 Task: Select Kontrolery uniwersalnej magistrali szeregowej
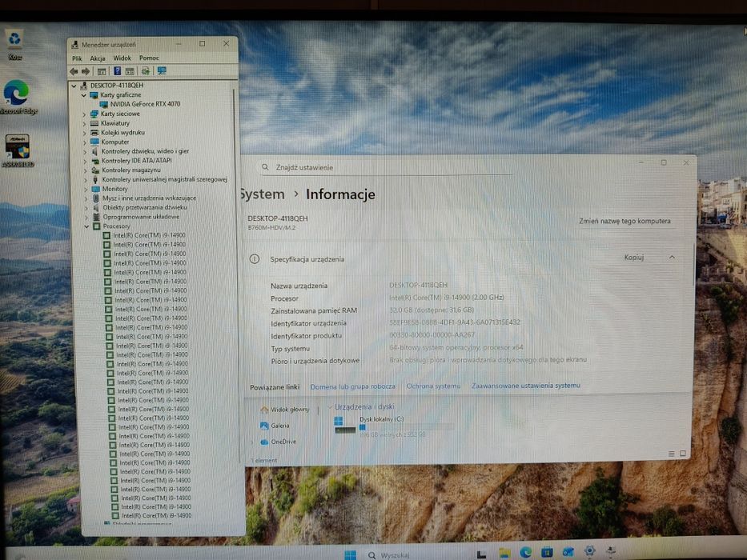tap(164, 179)
